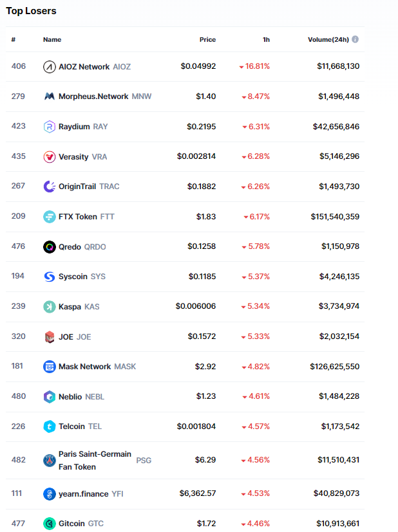Sort the table by Price column
Screen dimensions: 398x532
pyautogui.click(x=207, y=39)
